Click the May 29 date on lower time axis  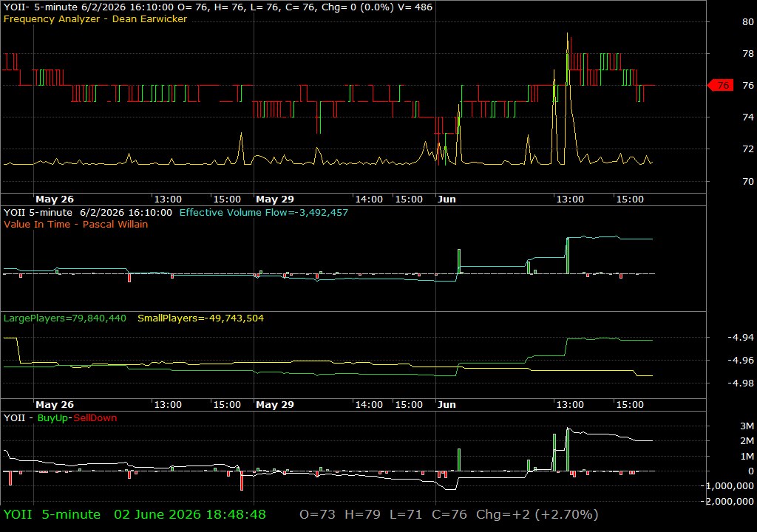click(x=275, y=405)
